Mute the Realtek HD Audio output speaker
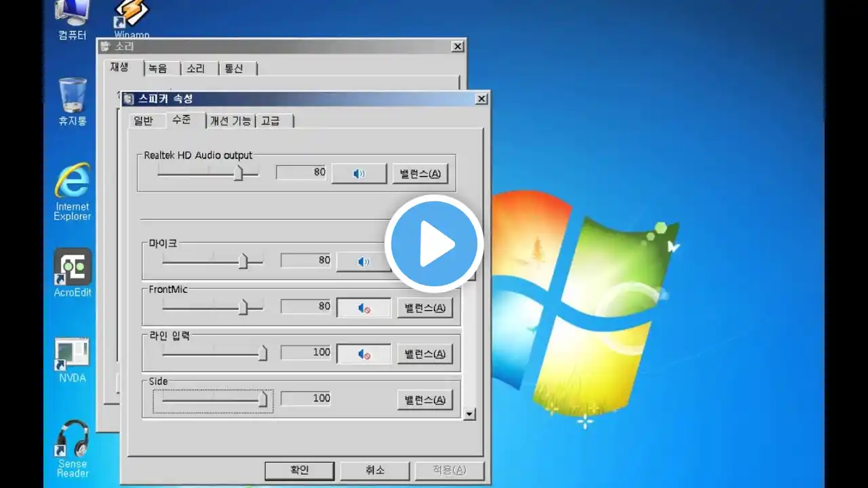 (359, 174)
